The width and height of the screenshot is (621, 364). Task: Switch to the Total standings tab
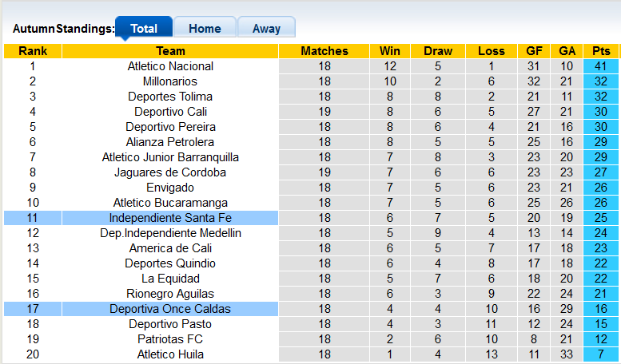144,28
